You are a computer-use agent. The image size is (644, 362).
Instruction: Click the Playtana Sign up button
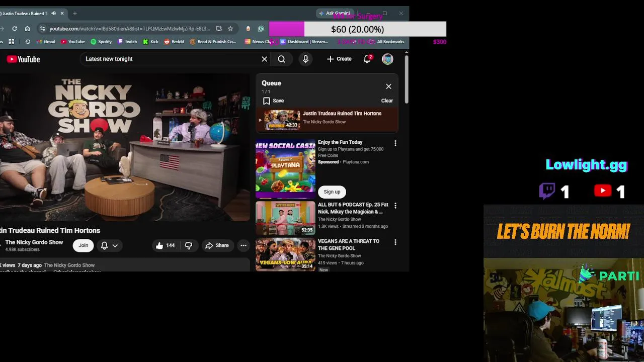[332, 192]
